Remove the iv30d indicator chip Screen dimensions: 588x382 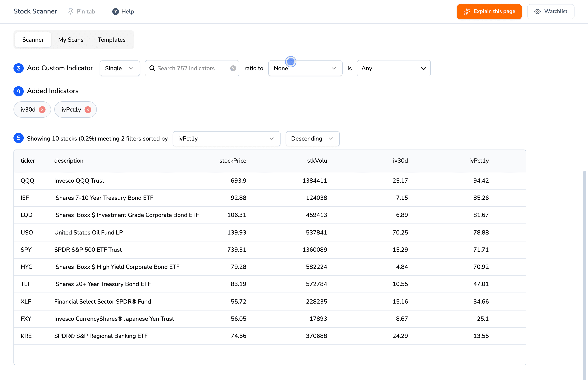(x=42, y=109)
